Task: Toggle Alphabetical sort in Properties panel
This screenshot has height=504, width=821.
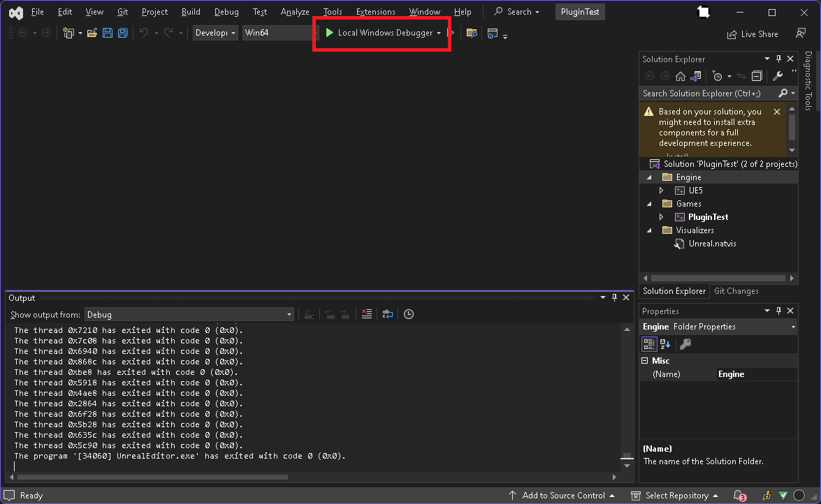Action: [x=665, y=344]
